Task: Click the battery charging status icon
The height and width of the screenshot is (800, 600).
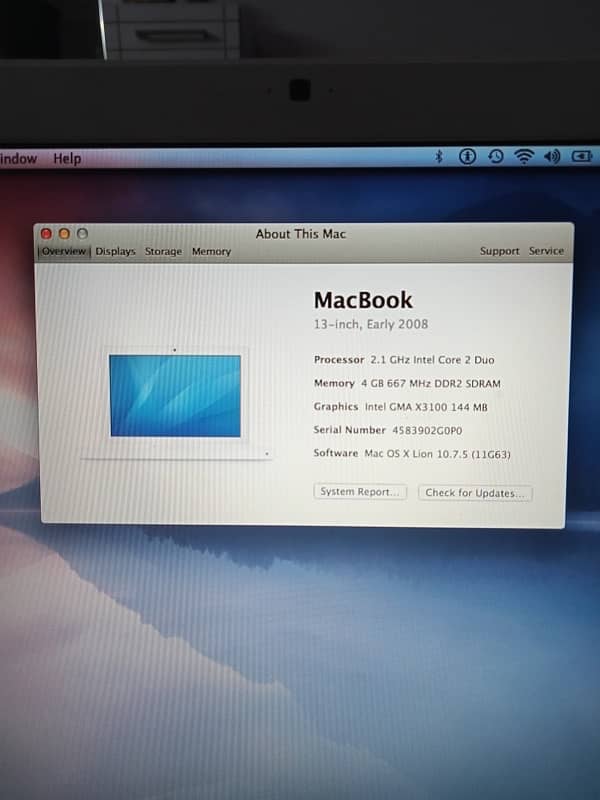Action: 582,157
